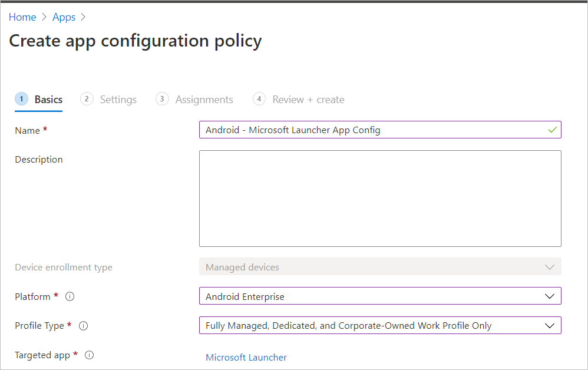Screen dimensions: 588x370
Task: Open the Review + create tab
Action: (x=308, y=100)
